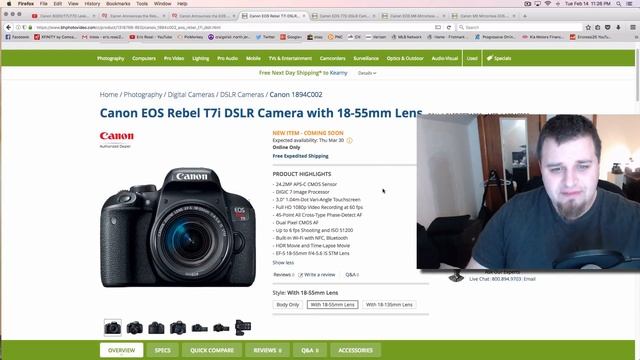Open the Optics & Outdoor category menu
Viewport: 640px width, 360px height.
click(405, 58)
